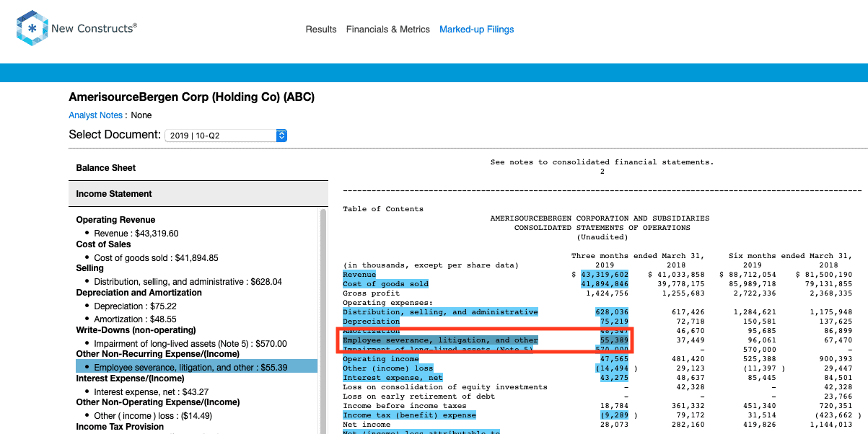Screen dimensions: 868x434
Task: Click the Operating Revenue heading
Action: click(115, 220)
